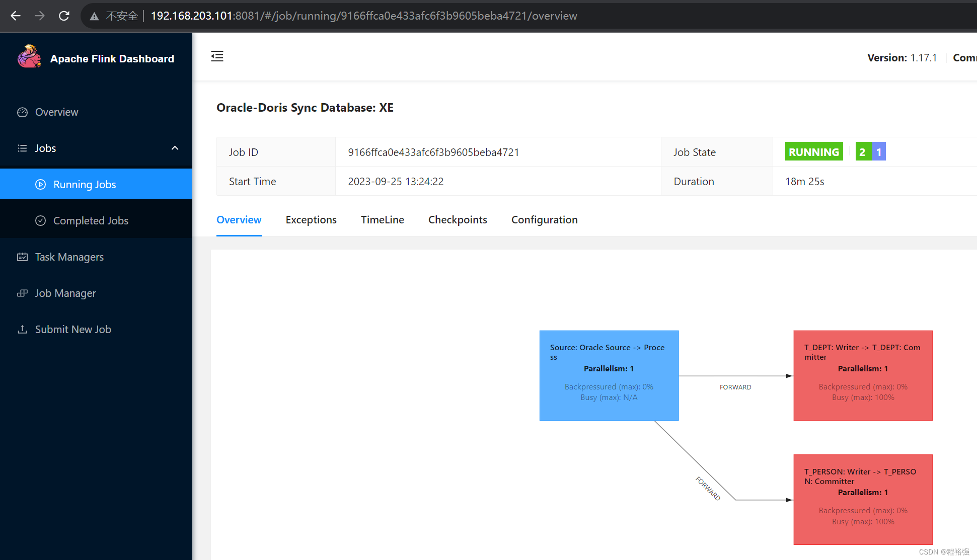Image resolution: width=977 pixels, height=560 pixels.
Task: Click the Duration value 18m 25s
Action: [804, 182]
